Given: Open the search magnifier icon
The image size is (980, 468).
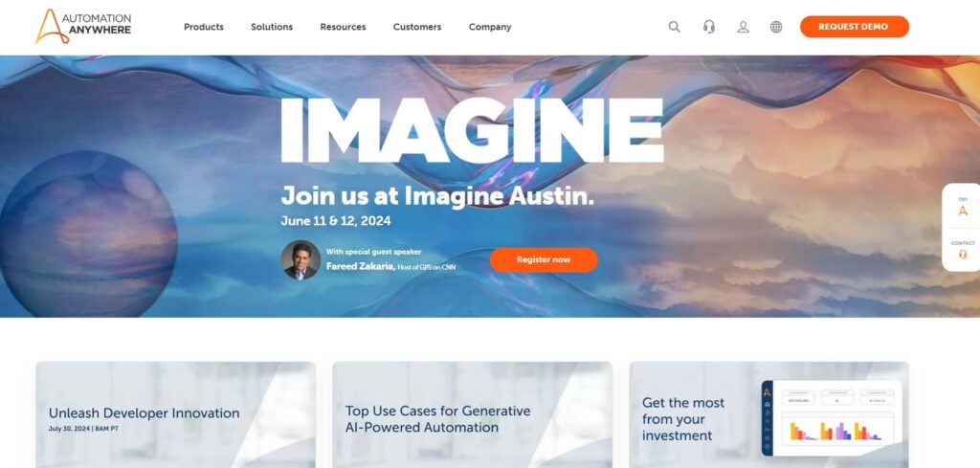Looking at the screenshot, I should click(x=674, y=27).
